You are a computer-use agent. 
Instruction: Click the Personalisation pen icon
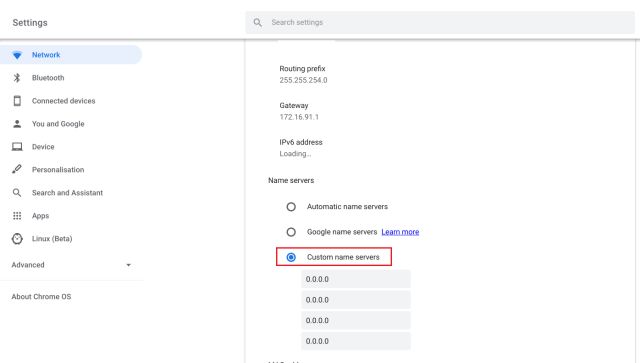pos(17,169)
